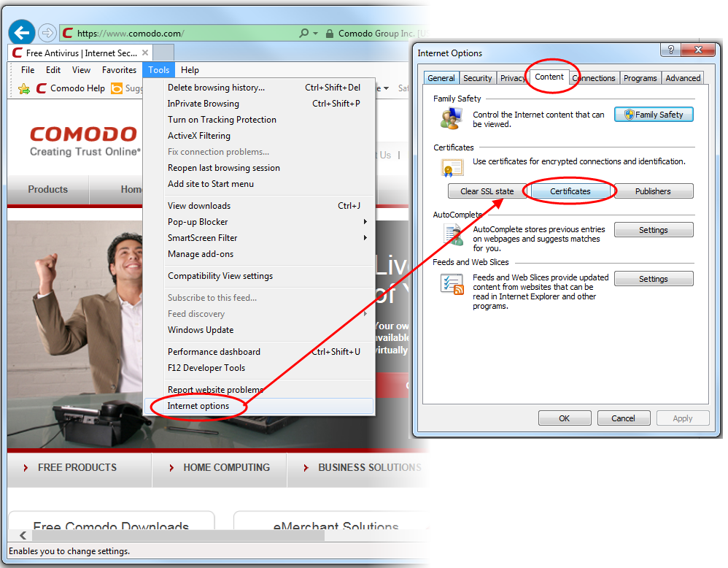The width and height of the screenshot is (728, 568).
Task: Open the Help menu
Action: [x=190, y=70]
